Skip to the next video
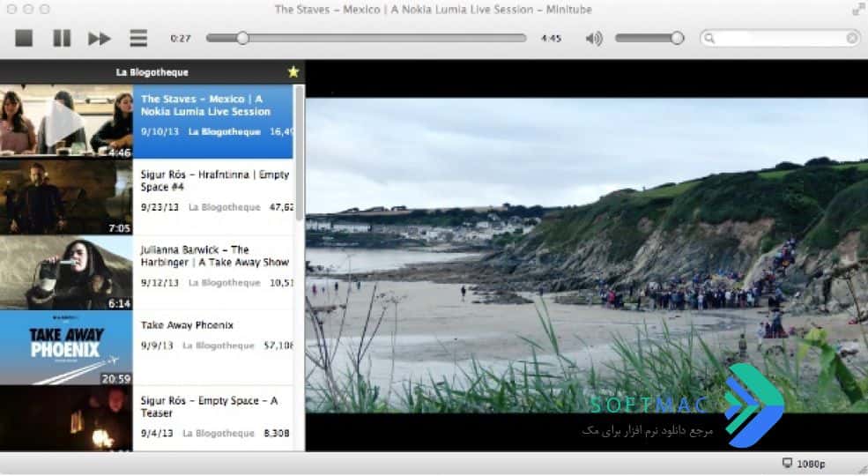868x476 pixels. pos(99,38)
